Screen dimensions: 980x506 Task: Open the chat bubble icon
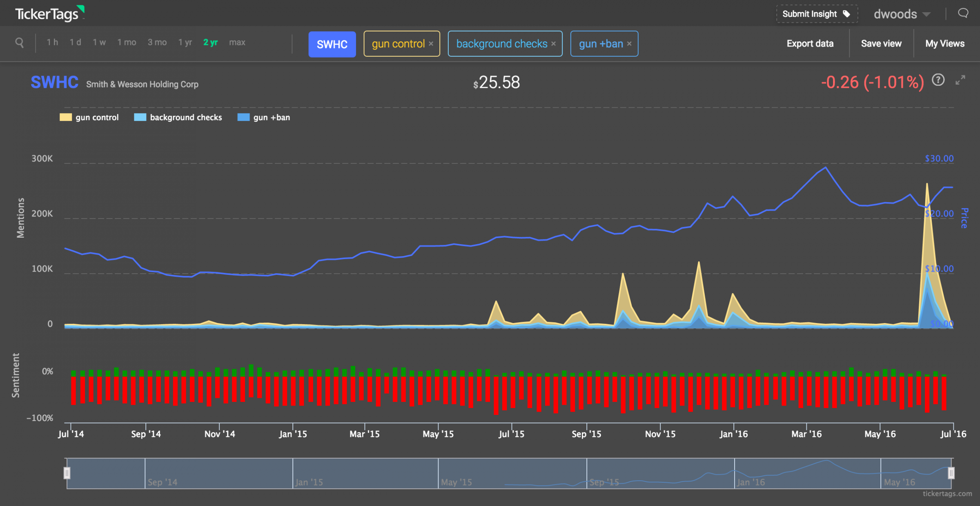[963, 13]
